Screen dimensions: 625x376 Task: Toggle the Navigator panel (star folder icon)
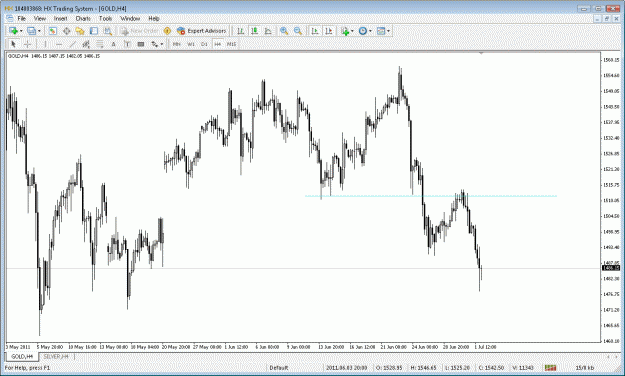pyautogui.click(x=80, y=31)
